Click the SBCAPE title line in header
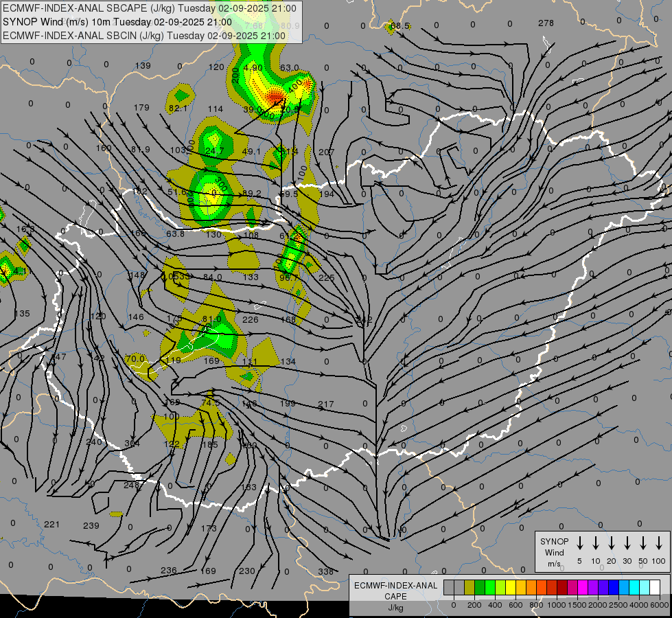 pos(149,8)
